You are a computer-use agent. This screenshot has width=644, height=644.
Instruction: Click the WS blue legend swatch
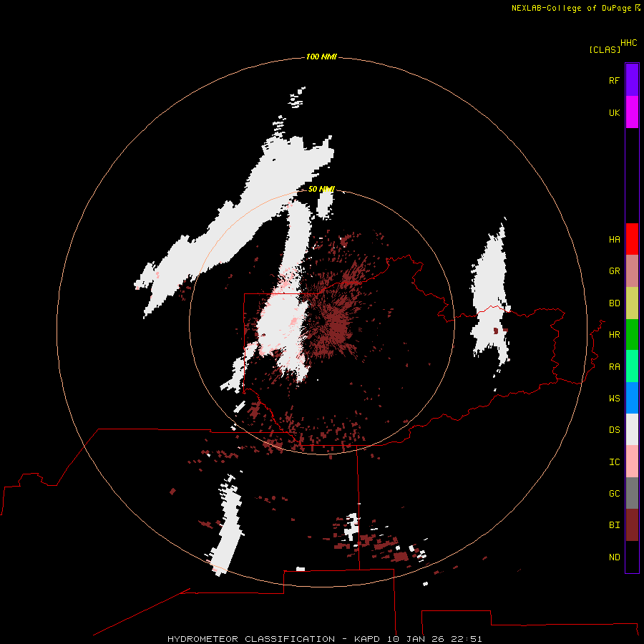coord(632,398)
